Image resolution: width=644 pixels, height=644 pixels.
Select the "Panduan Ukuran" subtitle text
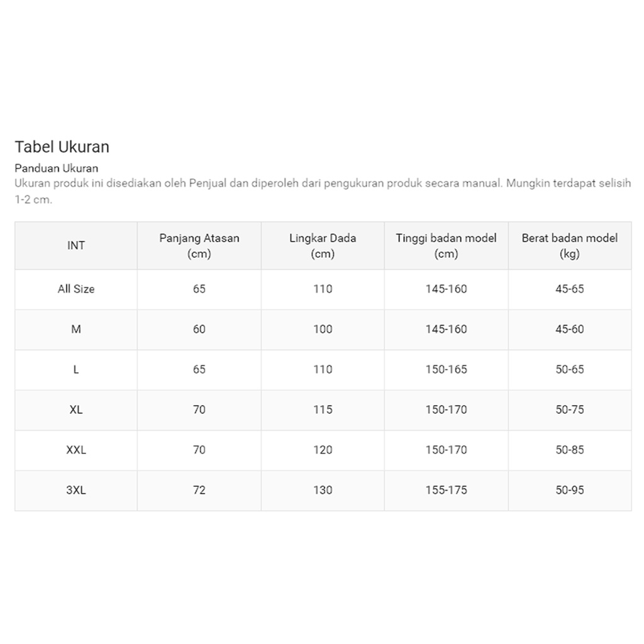click(x=57, y=169)
